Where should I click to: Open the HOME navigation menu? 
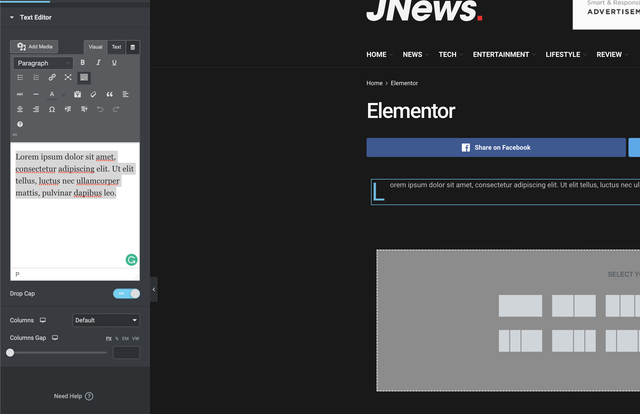click(x=379, y=55)
